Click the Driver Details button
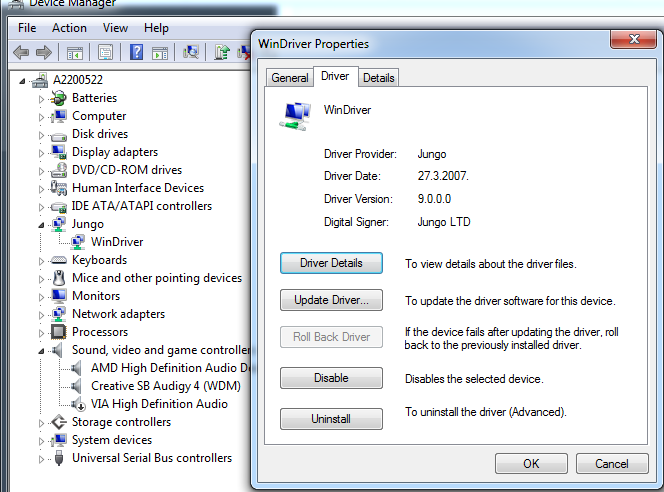 pos(331,263)
